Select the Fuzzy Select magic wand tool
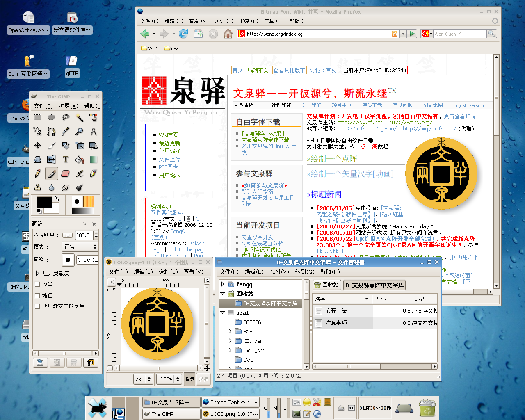 pyautogui.click(x=80, y=118)
